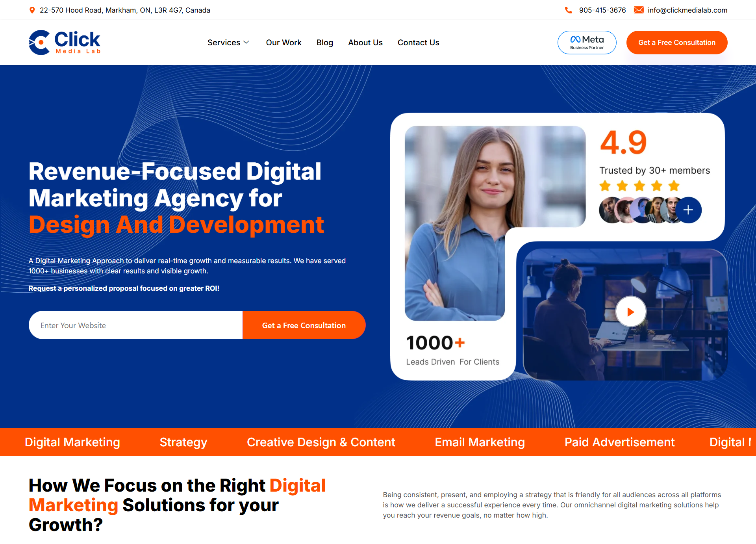Click header Get a Free Consultation button

(677, 43)
